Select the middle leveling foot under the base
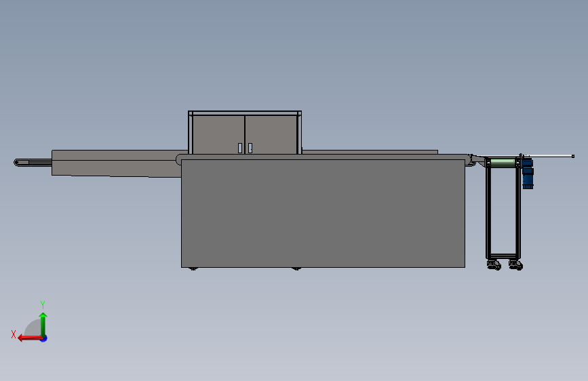This screenshot has width=588, height=381. (x=296, y=269)
